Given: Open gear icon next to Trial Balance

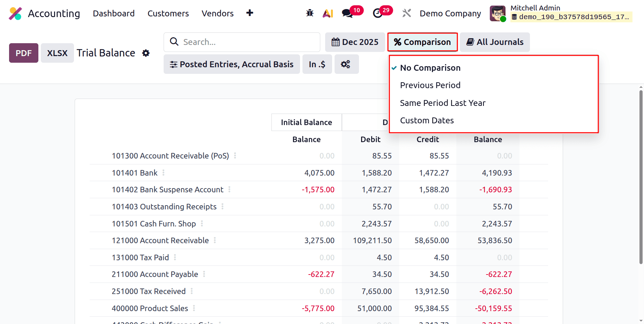Looking at the screenshot, I should (x=146, y=53).
